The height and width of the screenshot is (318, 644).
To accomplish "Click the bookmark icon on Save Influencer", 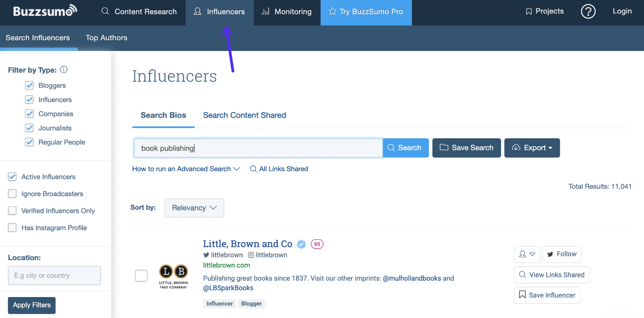I will point(522,295).
